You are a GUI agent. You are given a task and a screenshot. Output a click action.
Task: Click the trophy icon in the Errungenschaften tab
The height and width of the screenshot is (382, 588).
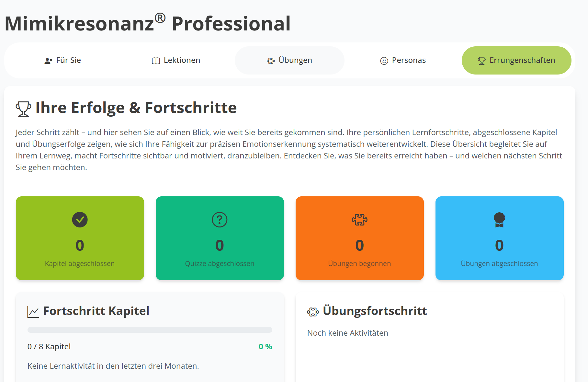(481, 61)
